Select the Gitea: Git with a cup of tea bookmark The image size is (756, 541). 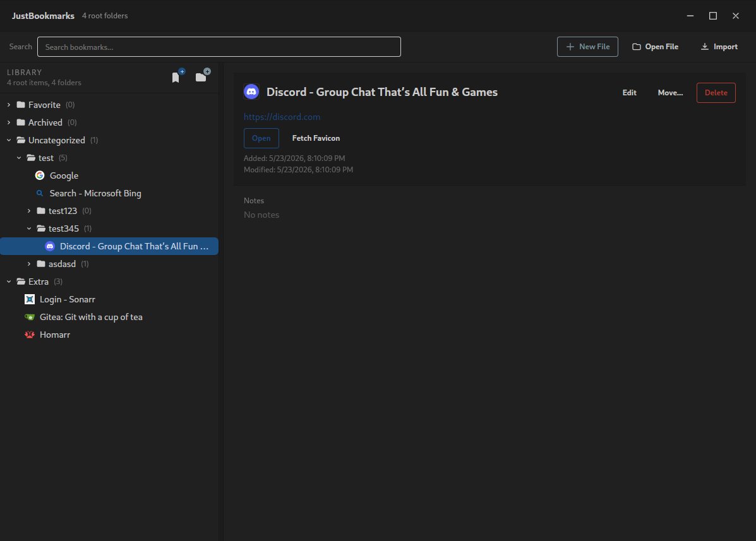point(91,317)
